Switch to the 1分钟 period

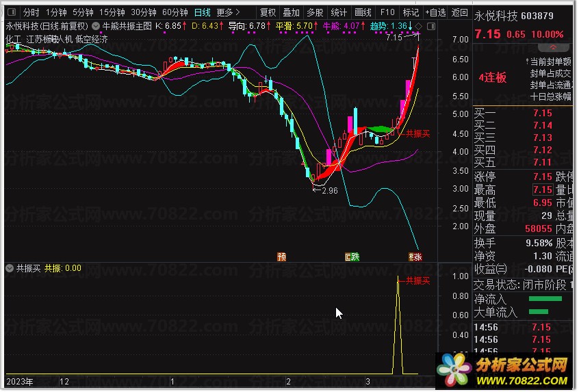click(x=56, y=12)
